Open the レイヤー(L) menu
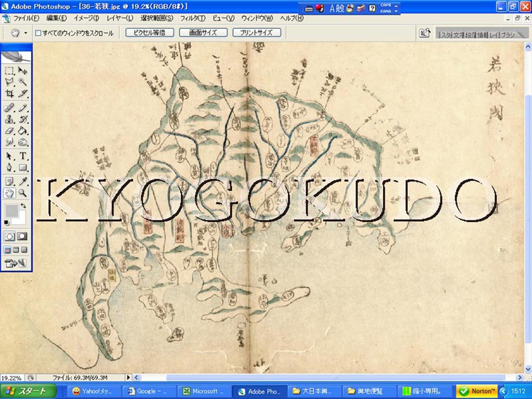 pos(120,18)
